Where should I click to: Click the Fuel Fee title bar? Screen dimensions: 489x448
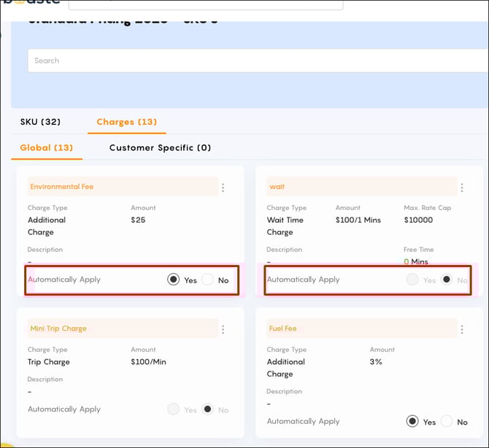(x=362, y=328)
